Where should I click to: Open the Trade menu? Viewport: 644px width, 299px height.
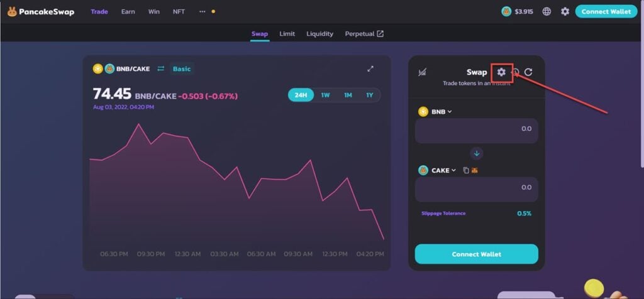(99, 11)
